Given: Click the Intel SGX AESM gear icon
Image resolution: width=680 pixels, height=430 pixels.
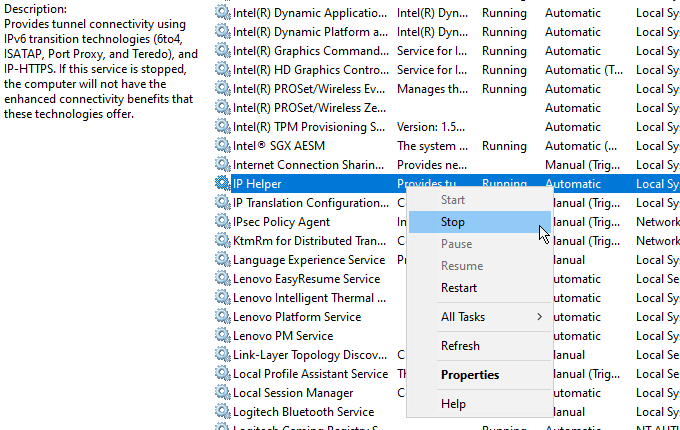Looking at the screenshot, I should click(x=222, y=146).
